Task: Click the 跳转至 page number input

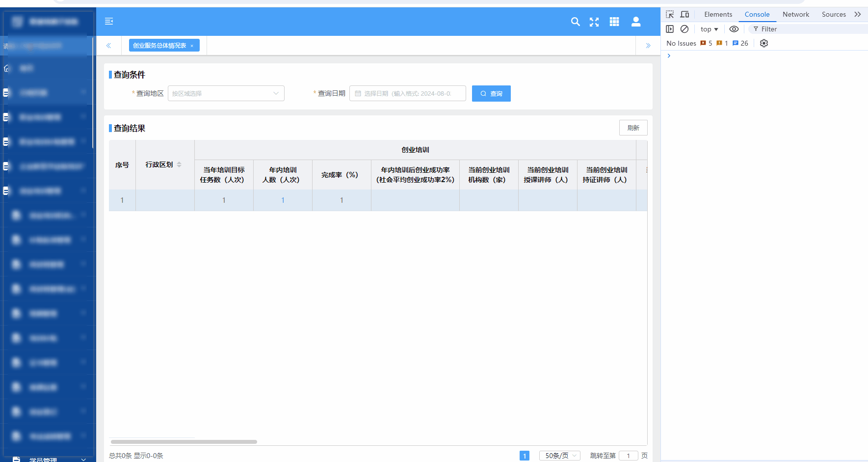Action: 629,456
